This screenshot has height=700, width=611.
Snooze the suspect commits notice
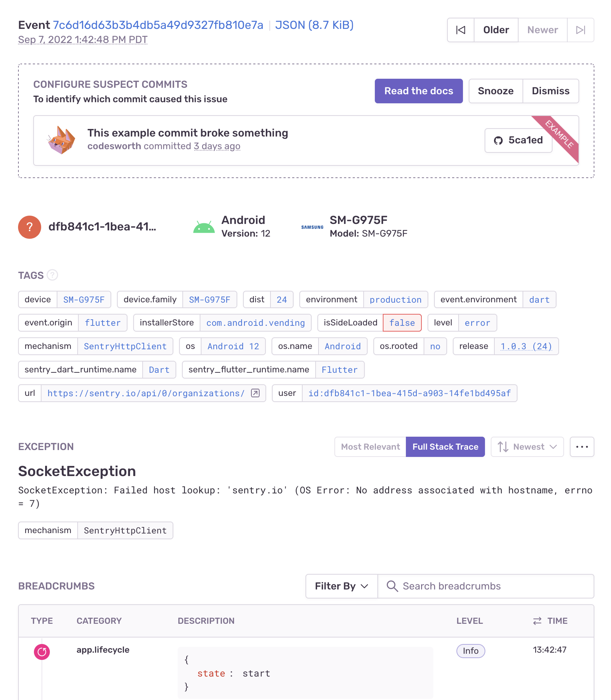[495, 91]
